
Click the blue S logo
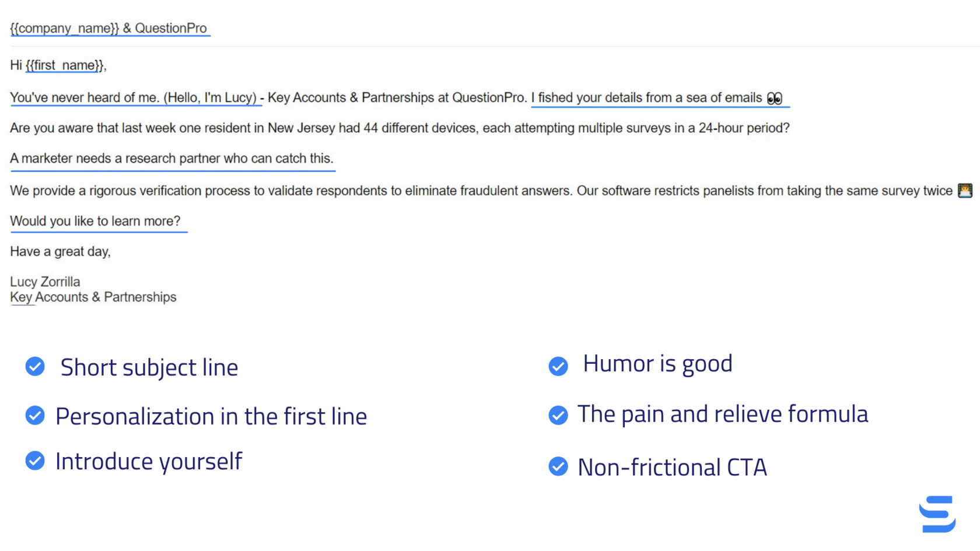(937, 514)
